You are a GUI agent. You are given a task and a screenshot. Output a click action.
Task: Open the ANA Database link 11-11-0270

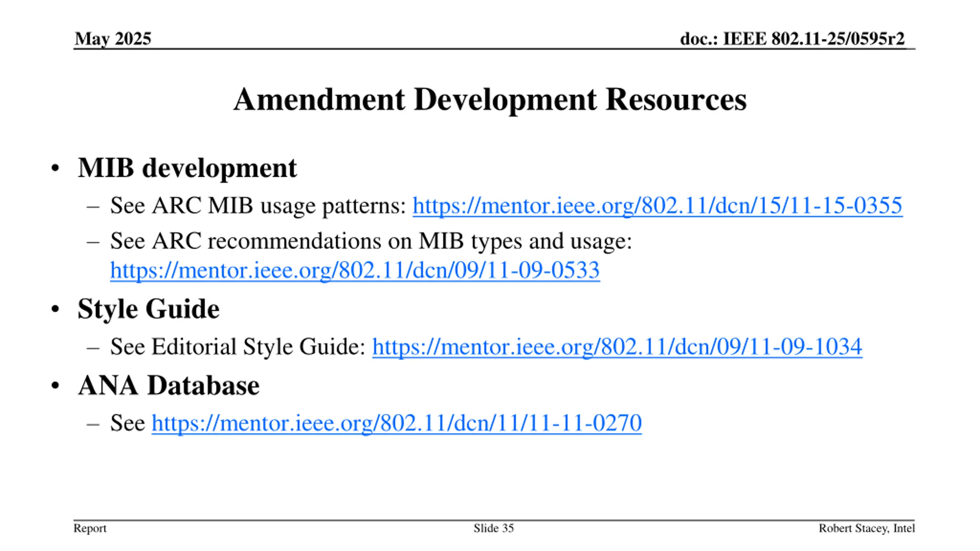(x=396, y=423)
